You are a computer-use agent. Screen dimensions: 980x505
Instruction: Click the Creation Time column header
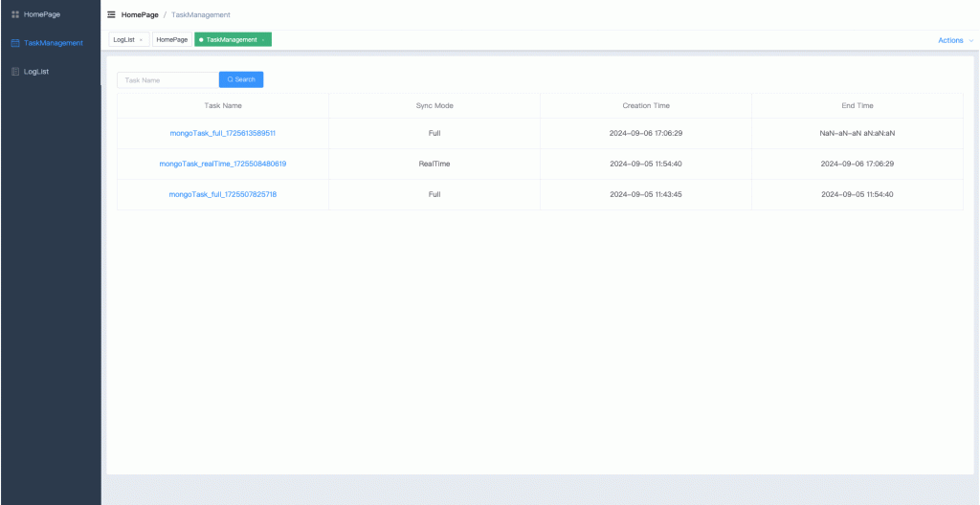[x=646, y=105]
